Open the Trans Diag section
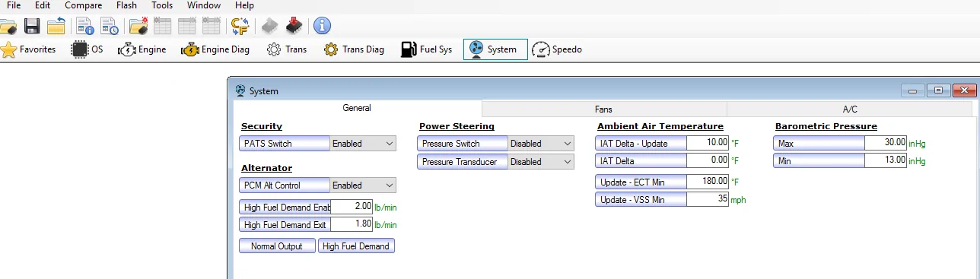 point(354,49)
